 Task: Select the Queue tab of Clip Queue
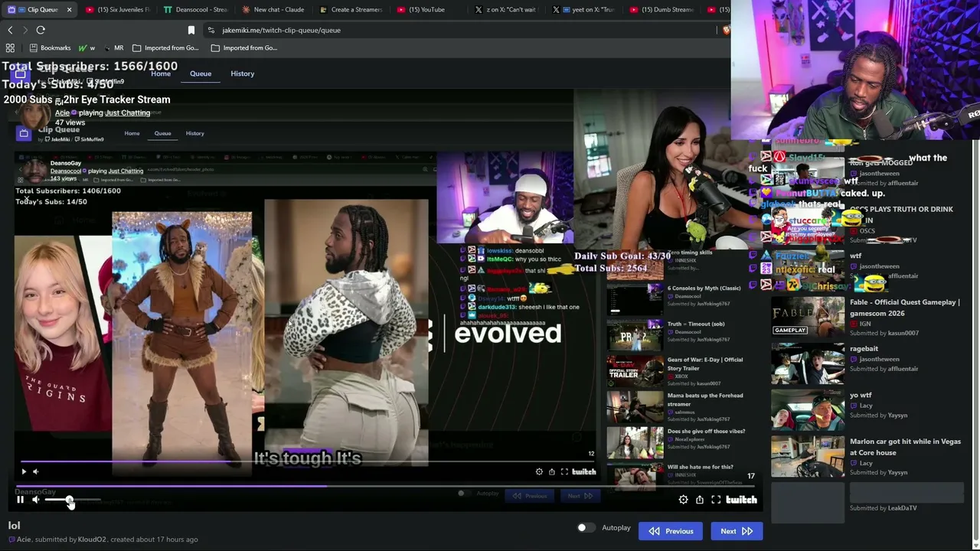(201, 73)
